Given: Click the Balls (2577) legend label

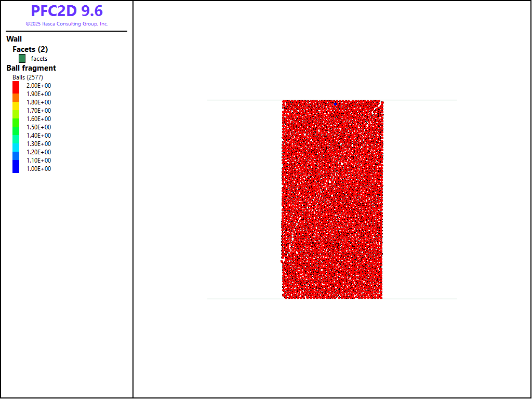Looking at the screenshot, I should (x=28, y=77).
